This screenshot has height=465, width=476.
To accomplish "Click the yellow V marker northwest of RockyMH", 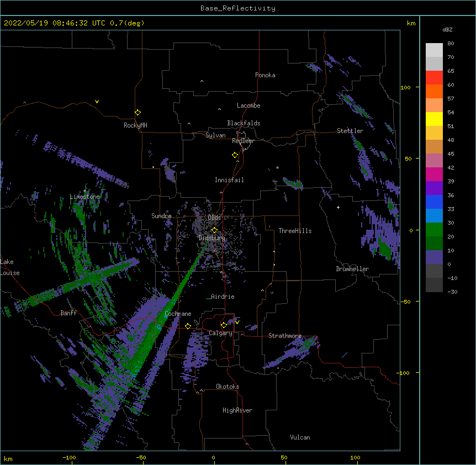I will point(97,102).
